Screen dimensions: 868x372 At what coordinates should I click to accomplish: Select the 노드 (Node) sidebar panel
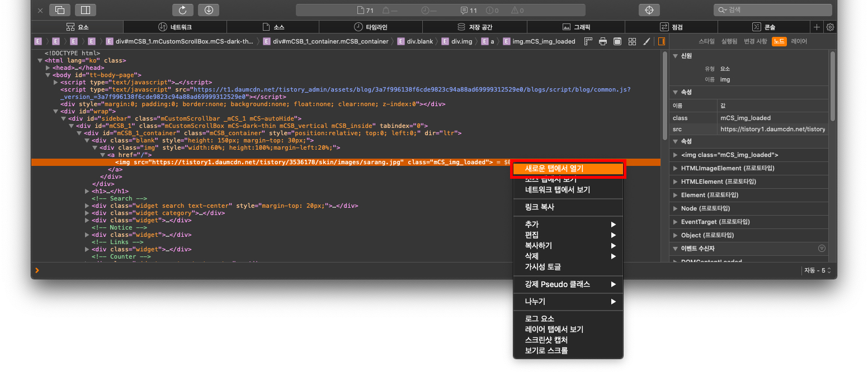point(779,41)
